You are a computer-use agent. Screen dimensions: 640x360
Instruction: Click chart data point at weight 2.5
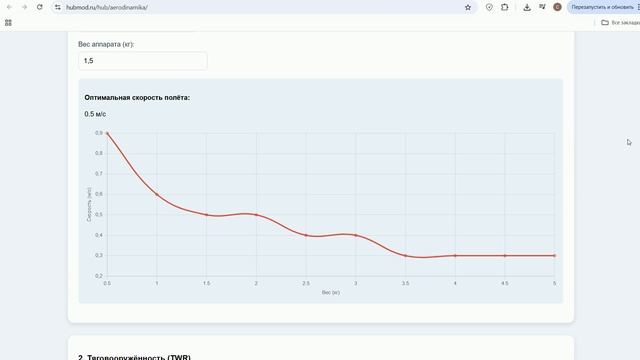coord(306,235)
